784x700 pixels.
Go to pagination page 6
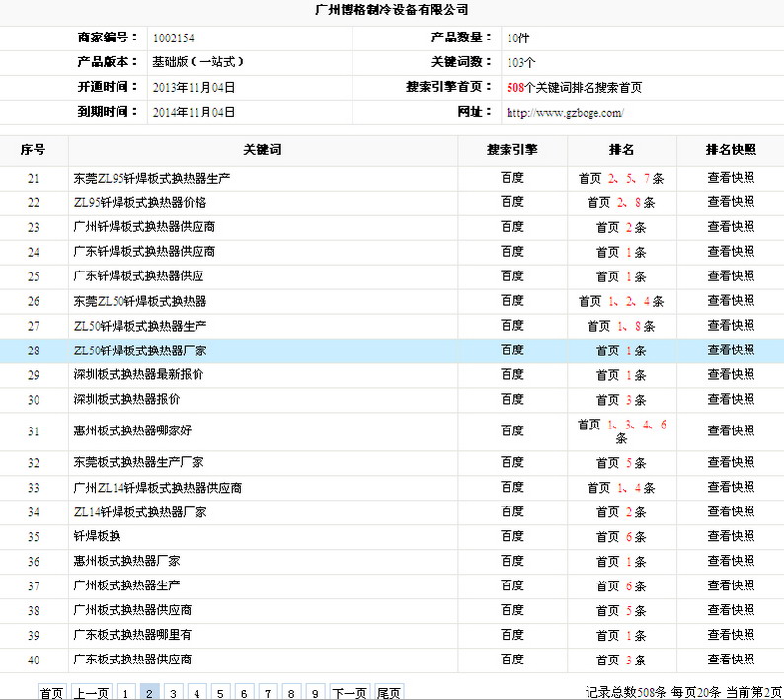click(x=244, y=693)
